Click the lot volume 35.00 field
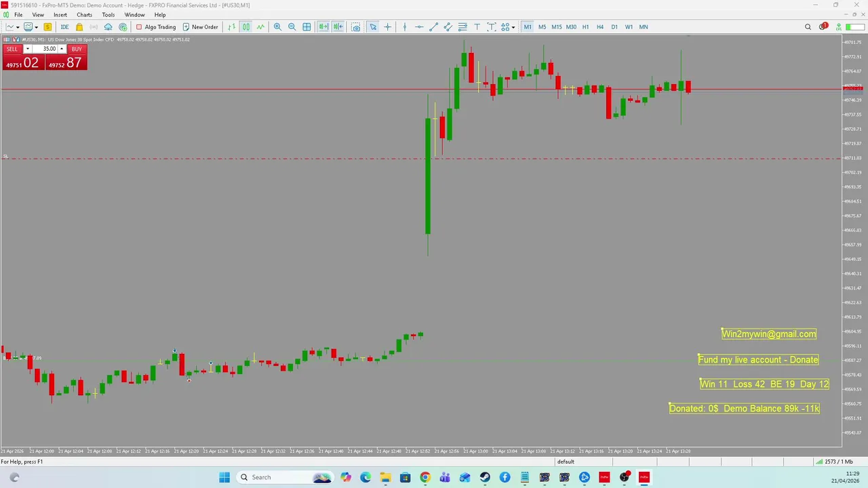This screenshot has width=868, height=488. (x=45, y=49)
